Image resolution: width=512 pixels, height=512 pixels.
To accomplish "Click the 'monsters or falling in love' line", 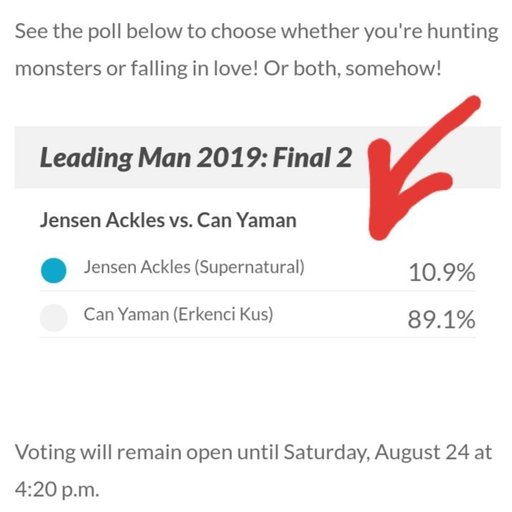I will [137, 69].
